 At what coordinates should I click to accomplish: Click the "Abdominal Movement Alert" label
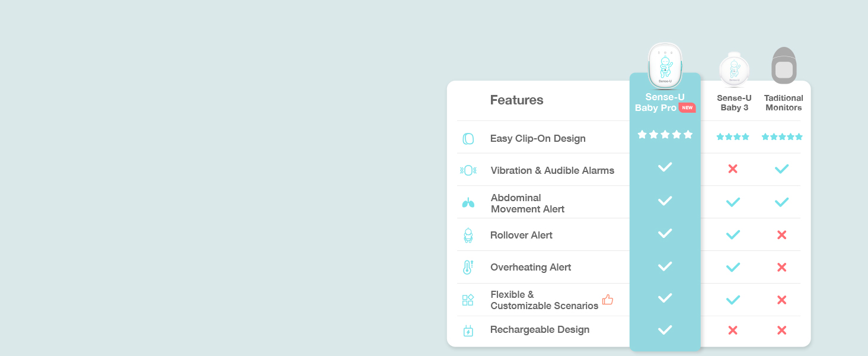click(x=528, y=204)
